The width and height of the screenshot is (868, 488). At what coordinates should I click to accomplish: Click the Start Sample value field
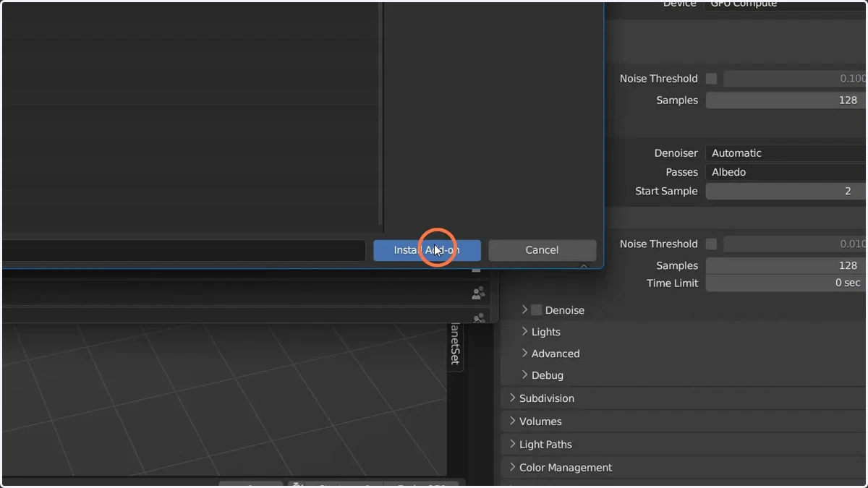tap(786, 192)
